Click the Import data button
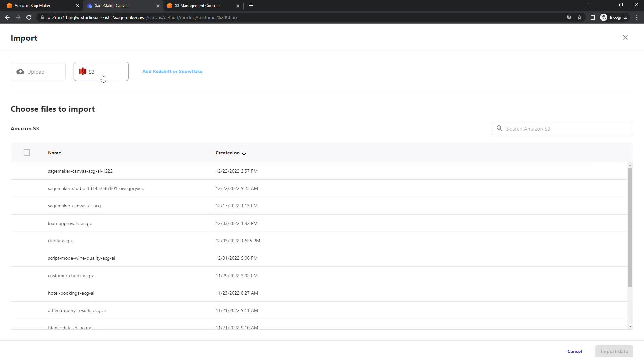This screenshot has width=644, height=362. click(x=614, y=351)
